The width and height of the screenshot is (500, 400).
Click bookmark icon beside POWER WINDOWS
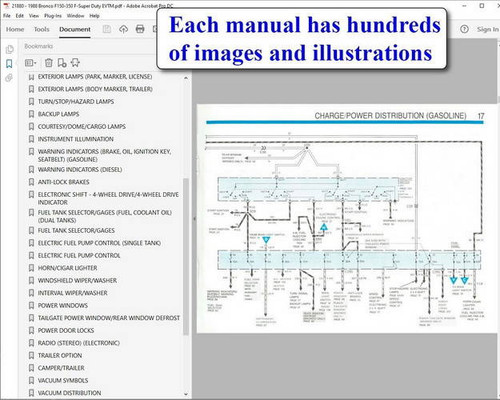pos(31,306)
